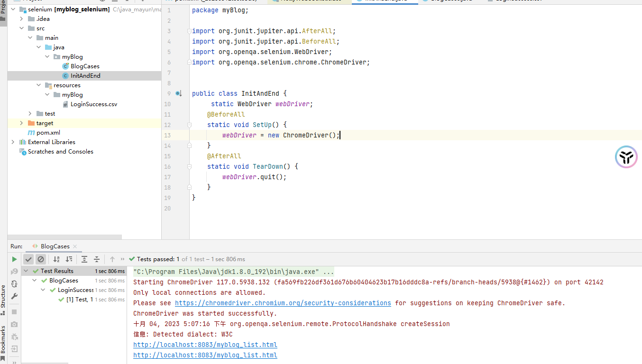
Task: Open pom.xml in project tree
Action: [x=48, y=133]
